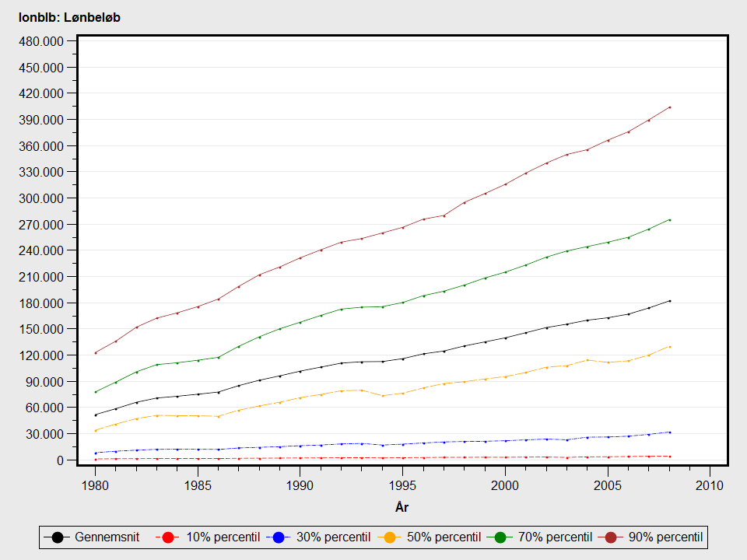Click the '1995' x-axis tick label
747x560 pixels.
402,485
